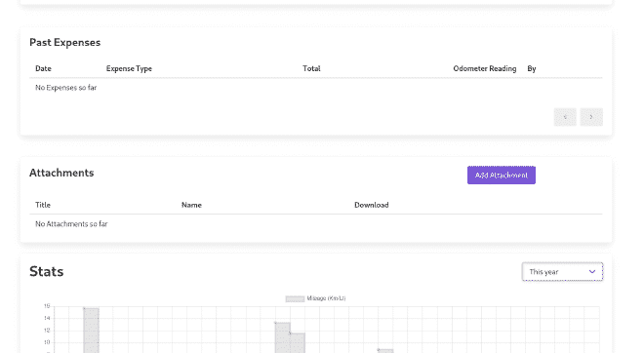Click the Name column header in Attachments

[191, 205]
